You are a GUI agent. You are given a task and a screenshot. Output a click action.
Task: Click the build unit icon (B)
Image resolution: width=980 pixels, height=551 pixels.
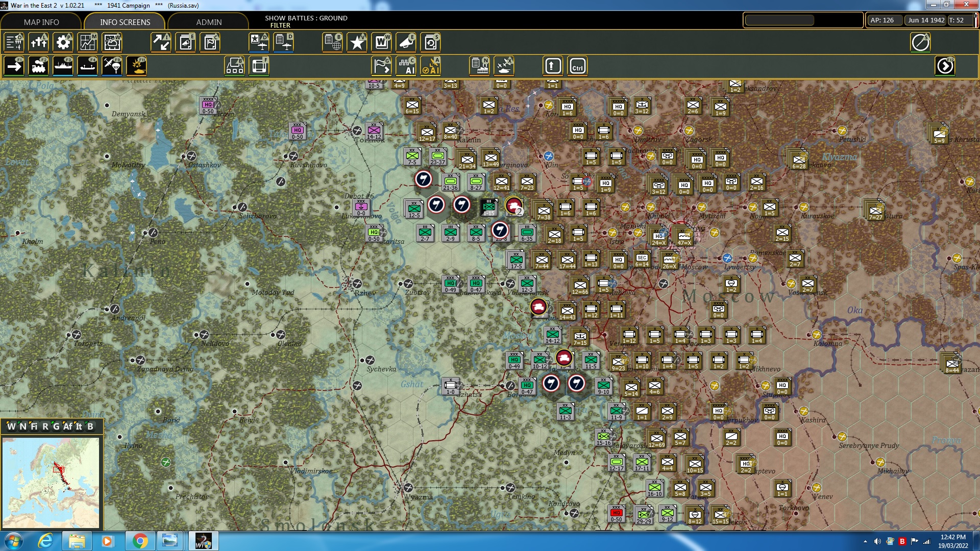(234, 66)
